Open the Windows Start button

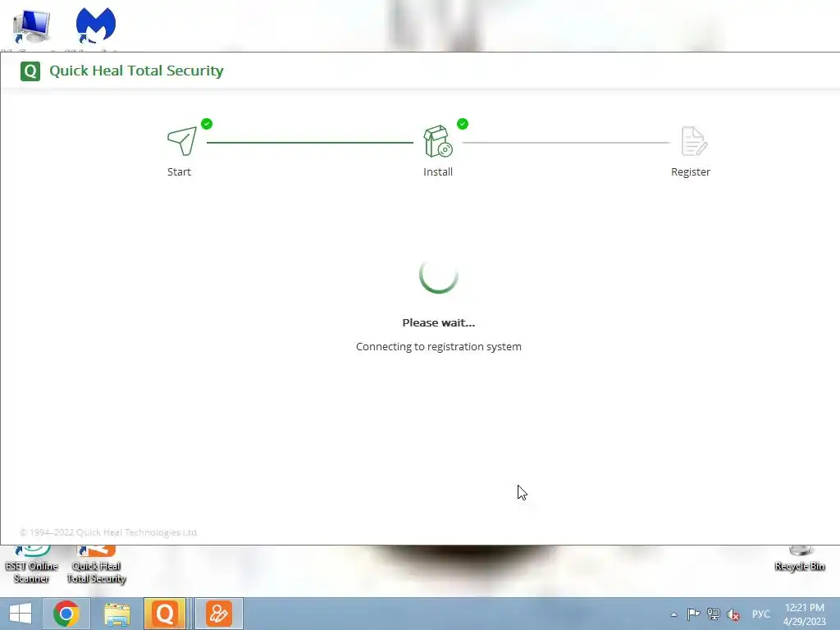click(x=21, y=614)
